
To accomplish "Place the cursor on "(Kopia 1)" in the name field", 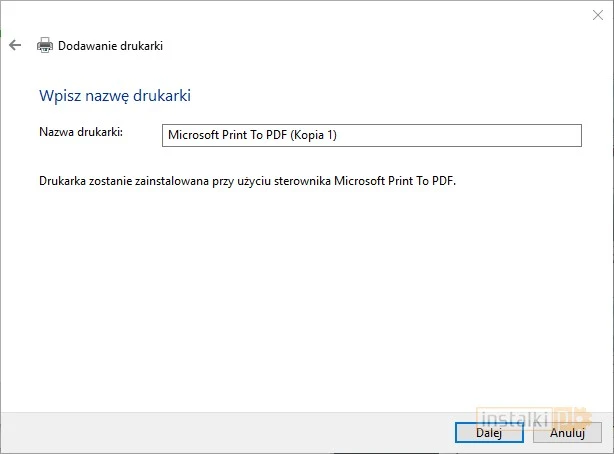I will (324, 135).
